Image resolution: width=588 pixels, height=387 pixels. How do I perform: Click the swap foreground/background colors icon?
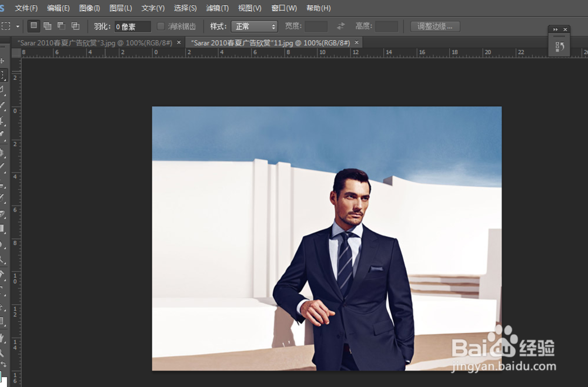4,364
